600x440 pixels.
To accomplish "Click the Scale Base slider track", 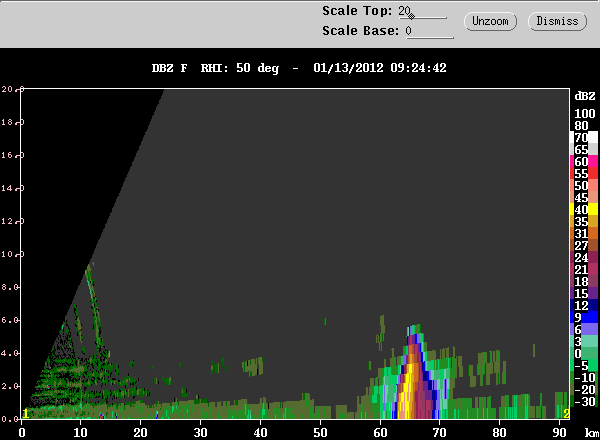I will (x=430, y=36).
